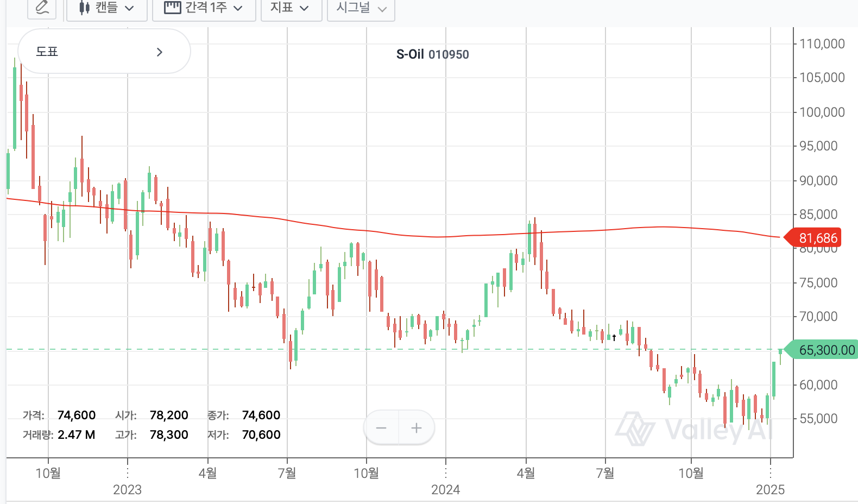858x504 pixels.
Task: Click the 75,000 price axis label
Action: [818, 283]
